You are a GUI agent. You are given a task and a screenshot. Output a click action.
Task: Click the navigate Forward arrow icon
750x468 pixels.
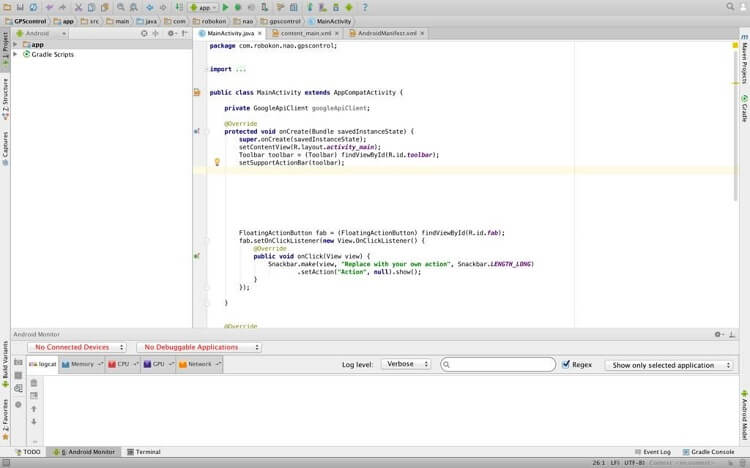point(163,7)
